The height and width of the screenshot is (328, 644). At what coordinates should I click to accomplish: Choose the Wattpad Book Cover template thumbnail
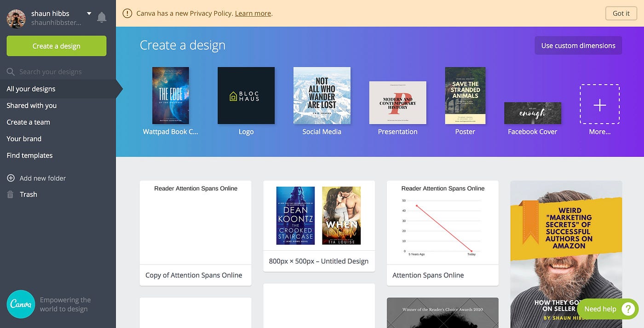[171, 96]
